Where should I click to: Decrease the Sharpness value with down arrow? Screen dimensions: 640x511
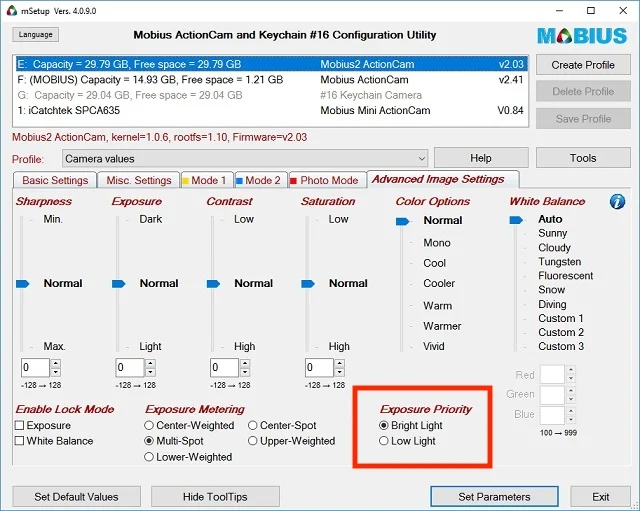tap(56, 372)
